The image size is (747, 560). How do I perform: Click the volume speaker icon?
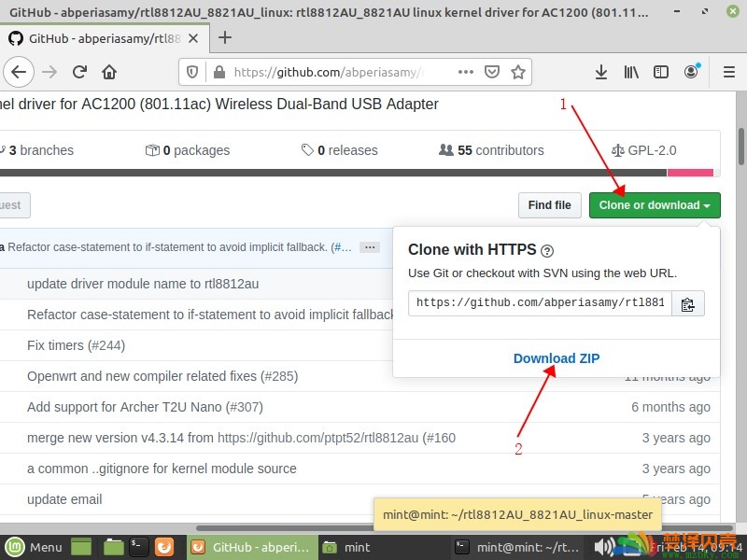[603, 547]
